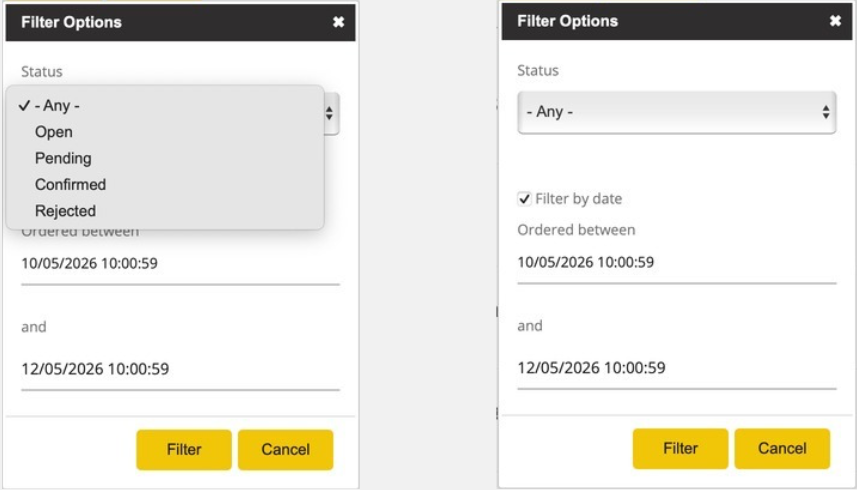The width and height of the screenshot is (857, 490).
Task: Edit left dialog start date 10/05/2026 field
Action: (x=180, y=264)
